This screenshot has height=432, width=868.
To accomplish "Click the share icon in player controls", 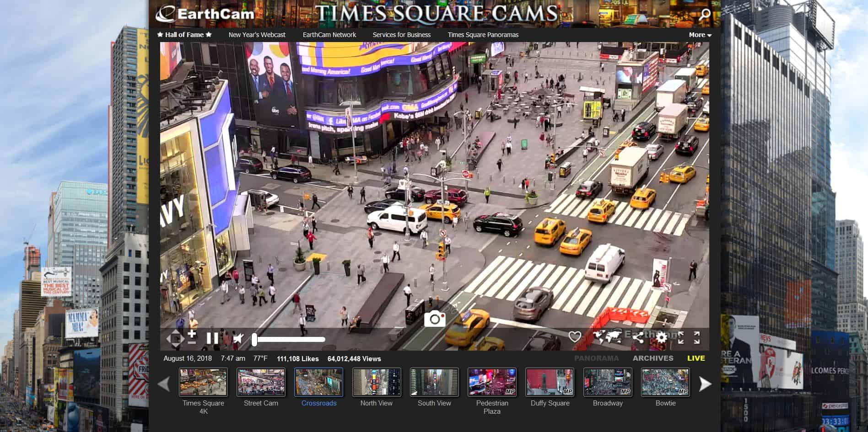I will tap(638, 337).
